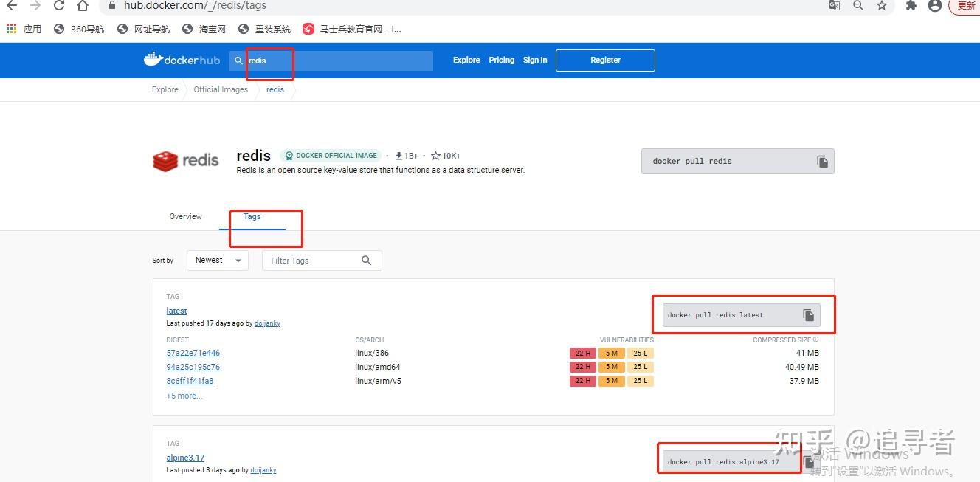Image resolution: width=980 pixels, height=482 pixels.
Task: Click the Filter Tags input field
Action: (x=317, y=260)
